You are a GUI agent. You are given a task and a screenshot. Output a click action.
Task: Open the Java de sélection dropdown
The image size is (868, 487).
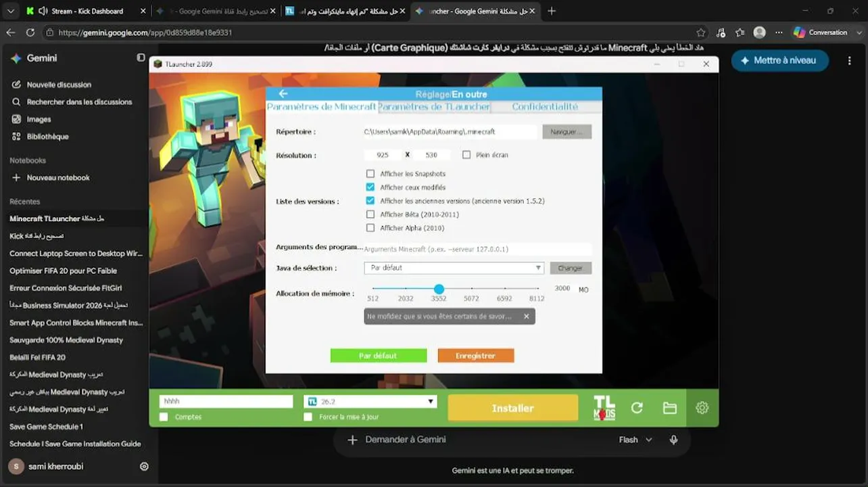(x=454, y=268)
